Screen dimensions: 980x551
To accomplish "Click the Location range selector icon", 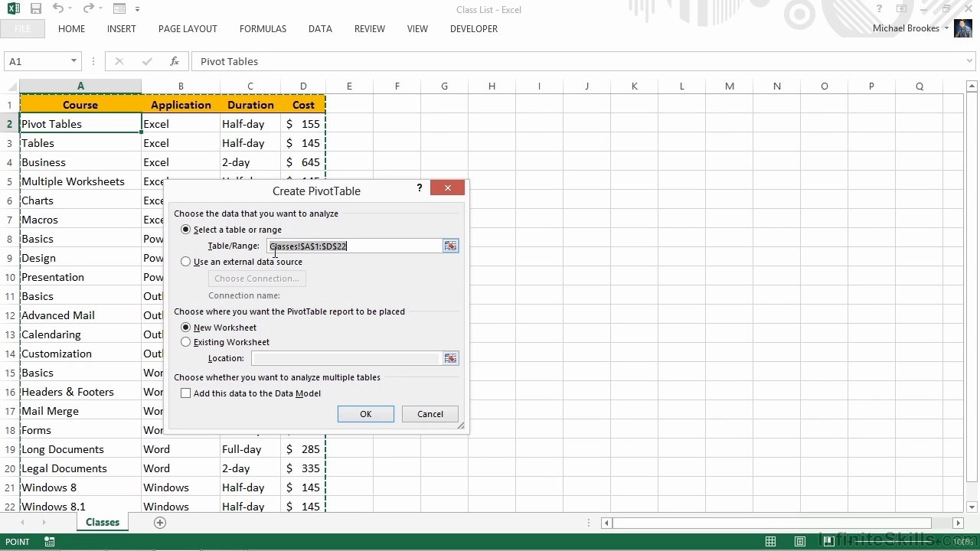I will click(450, 358).
